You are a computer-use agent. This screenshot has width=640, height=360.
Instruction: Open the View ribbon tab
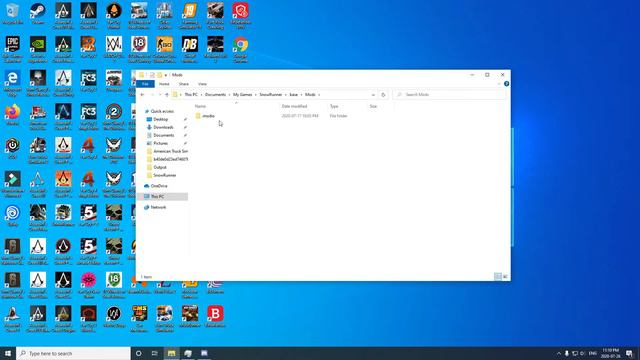pos(202,84)
